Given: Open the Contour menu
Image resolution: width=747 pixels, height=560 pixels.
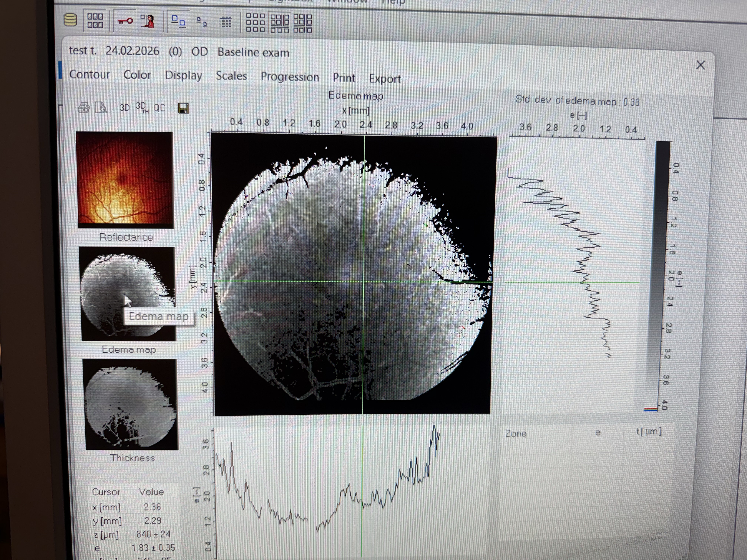Looking at the screenshot, I should click(x=89, y=74).
